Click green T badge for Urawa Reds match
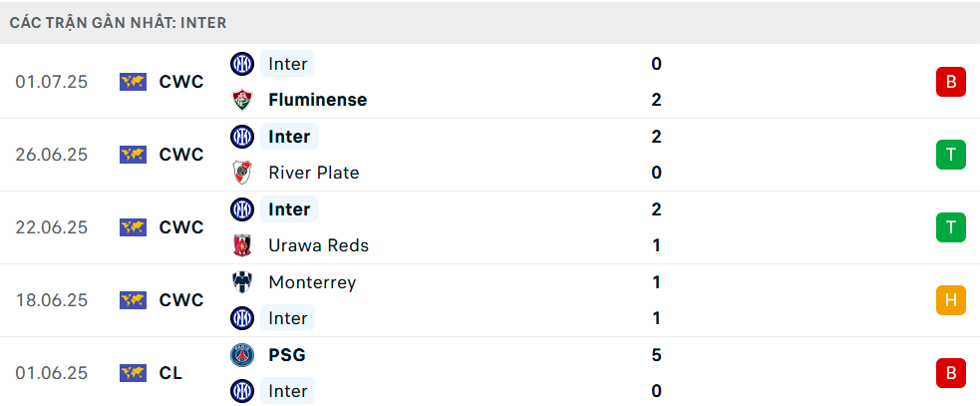 point(951,227)
